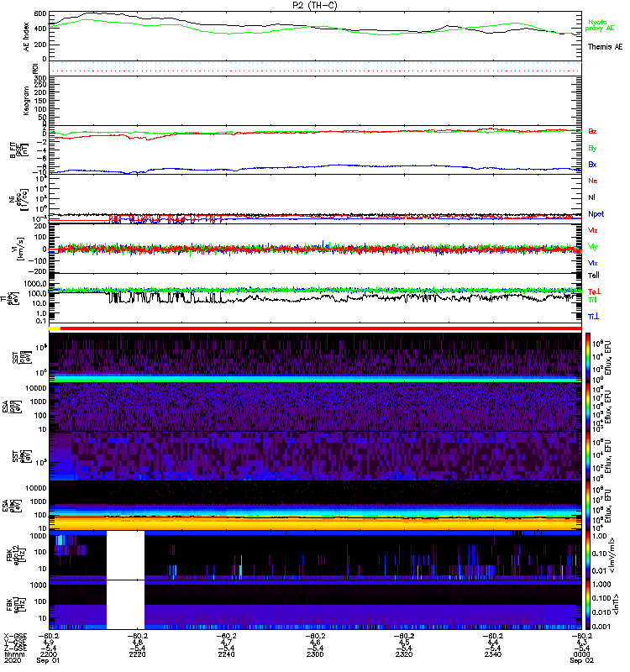Click the ESA ion Eflux color bar
Image resolution: width=630 pixels, height=672 pixels.
tap(587, 407)
